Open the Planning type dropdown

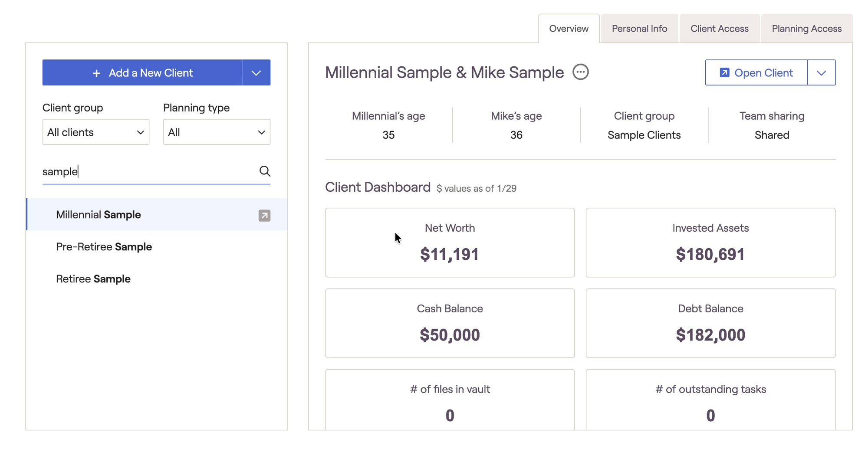217,132
